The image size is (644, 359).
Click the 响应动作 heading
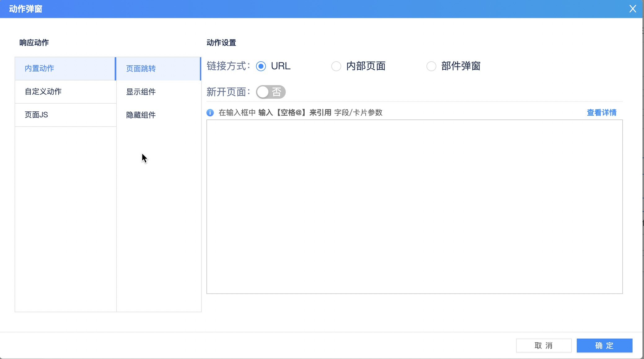click(34, 43)
